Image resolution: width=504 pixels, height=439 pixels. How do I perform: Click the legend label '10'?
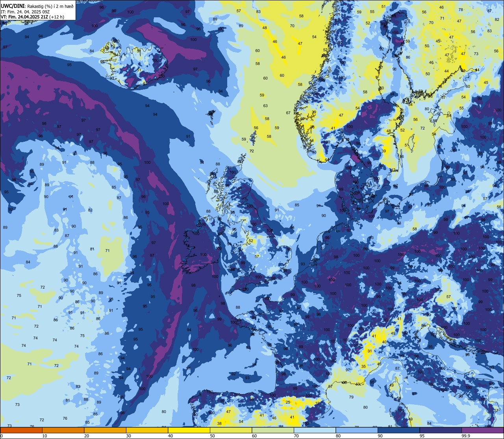tap(44, 436)
